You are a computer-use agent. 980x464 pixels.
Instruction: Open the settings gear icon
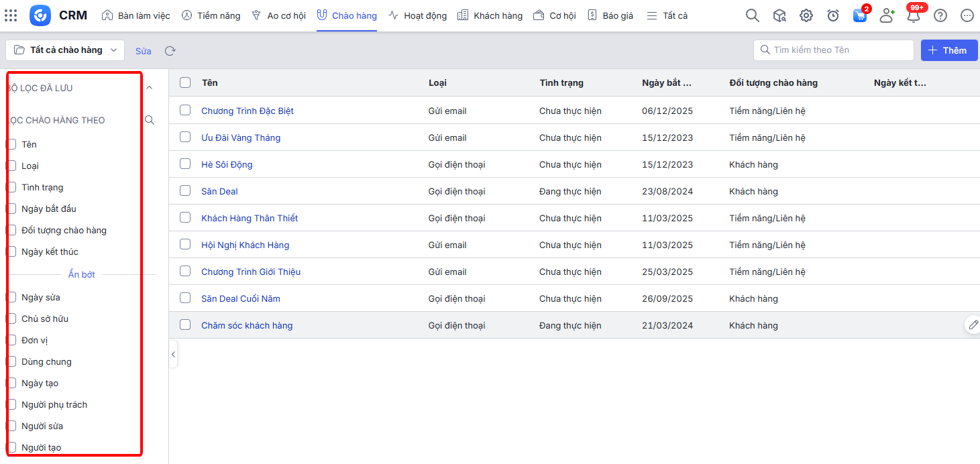click(x=806, y=15)
